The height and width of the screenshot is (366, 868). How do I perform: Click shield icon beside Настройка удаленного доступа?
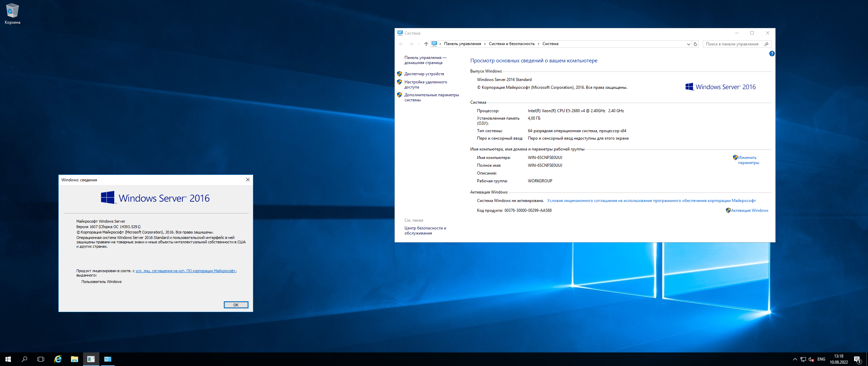(399, 82)
